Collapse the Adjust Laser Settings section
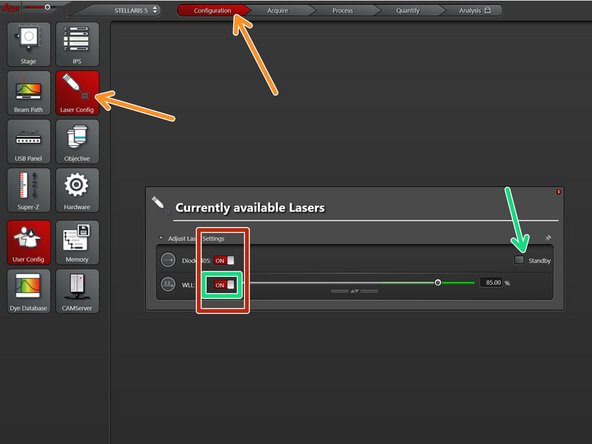 pos(161,238)
